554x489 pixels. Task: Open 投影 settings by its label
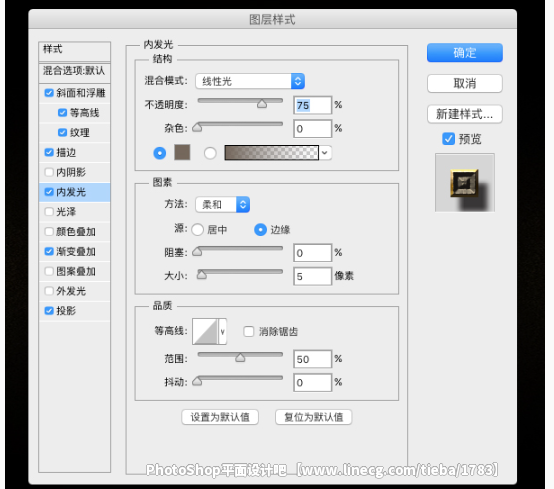pyautogui.click(x=66, y=311)
